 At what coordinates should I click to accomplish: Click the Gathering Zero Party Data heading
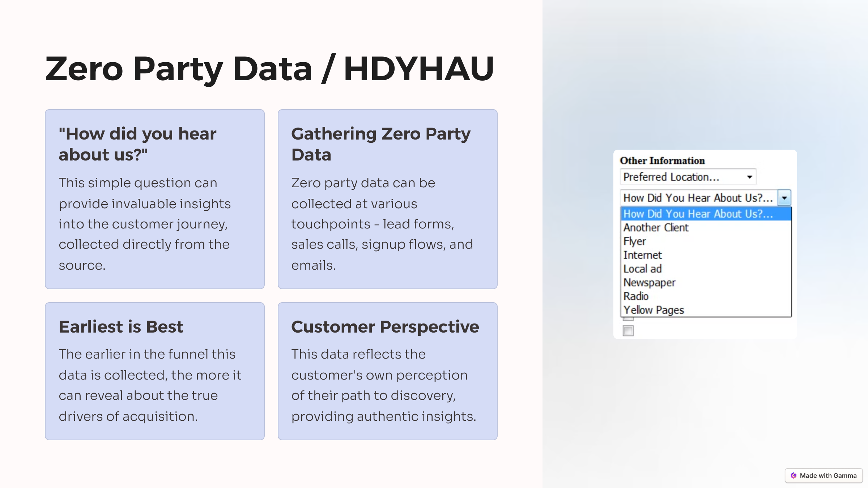(x=381, y=144)
